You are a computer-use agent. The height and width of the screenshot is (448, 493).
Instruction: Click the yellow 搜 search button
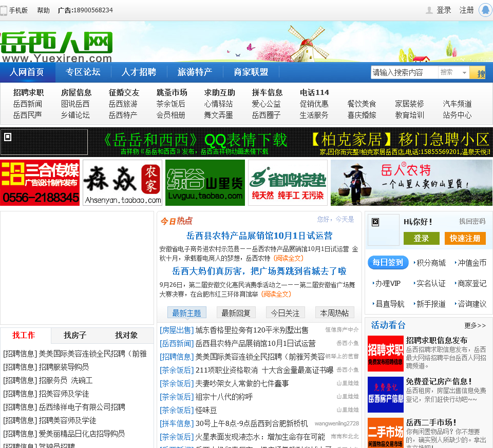tap(478, 72)
